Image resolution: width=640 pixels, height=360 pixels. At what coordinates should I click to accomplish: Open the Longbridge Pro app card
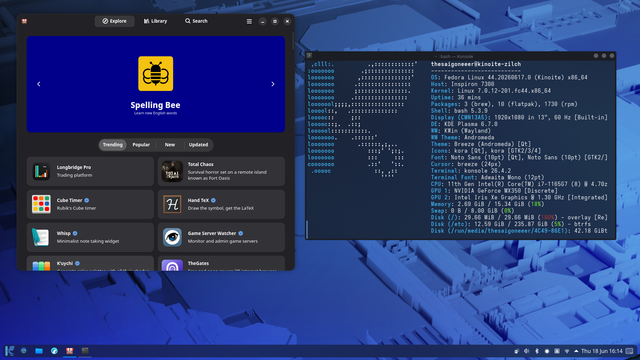click(90, 171)
